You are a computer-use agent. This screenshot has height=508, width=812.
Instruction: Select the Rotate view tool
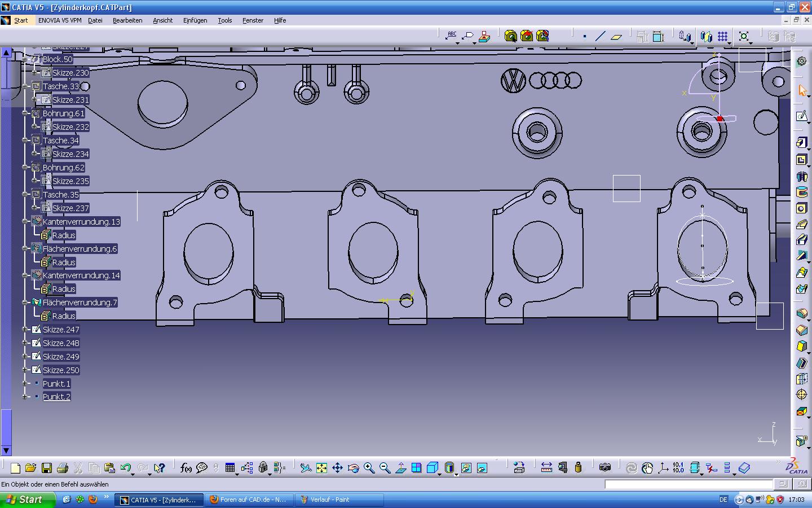click(353, 468)
